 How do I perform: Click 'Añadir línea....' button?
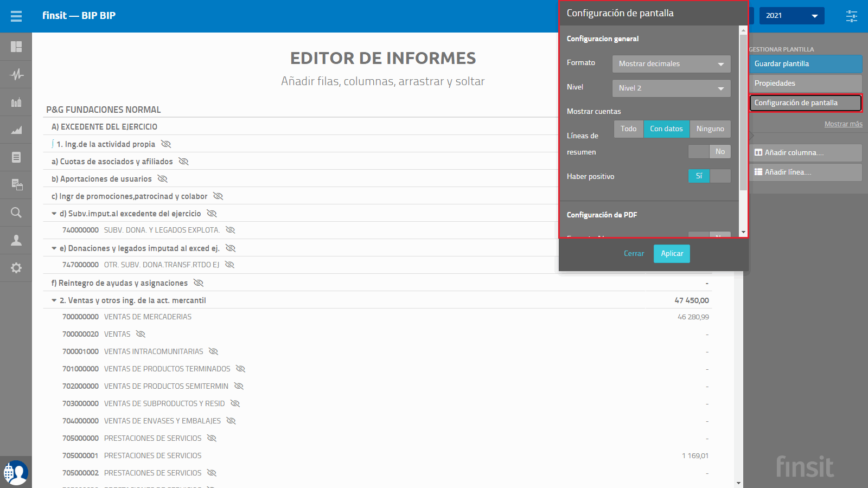[x=806, y=172]
